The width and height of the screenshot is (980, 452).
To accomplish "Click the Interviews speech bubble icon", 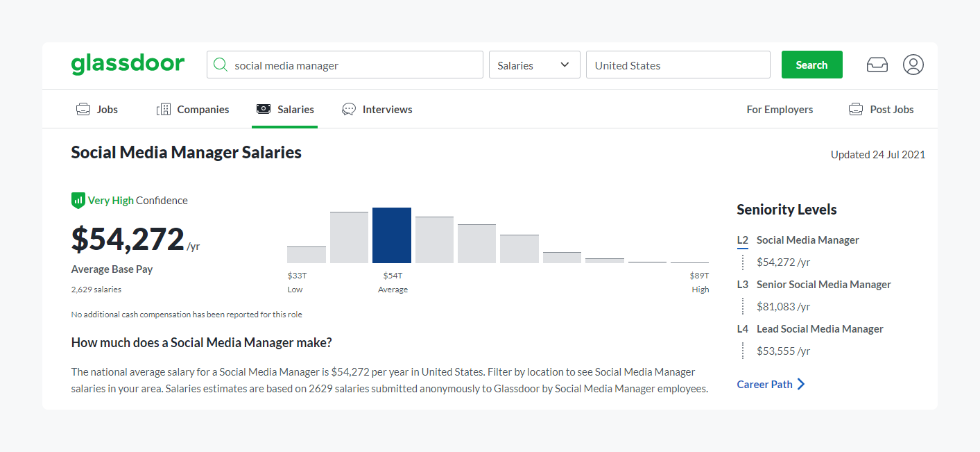I will [349, 109].
